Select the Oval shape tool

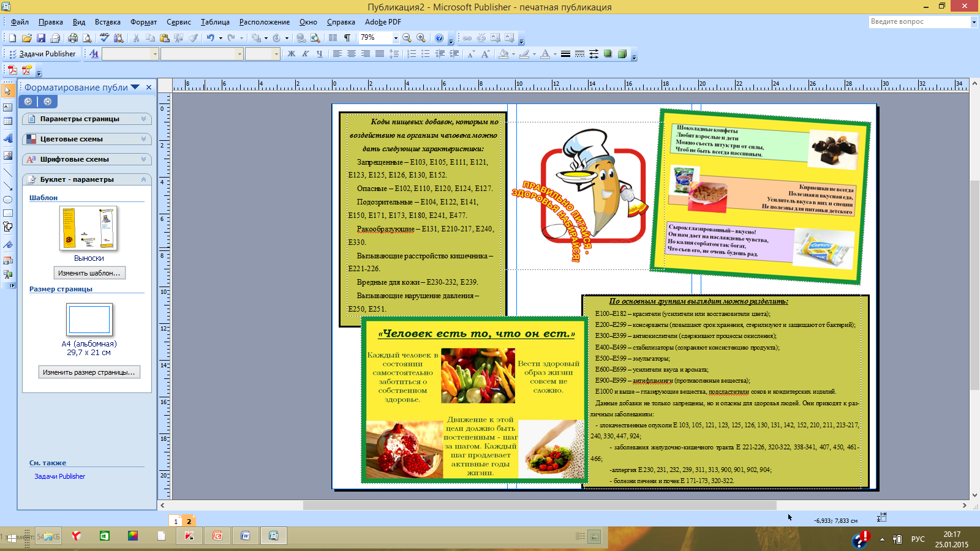(x=8, y=200)
